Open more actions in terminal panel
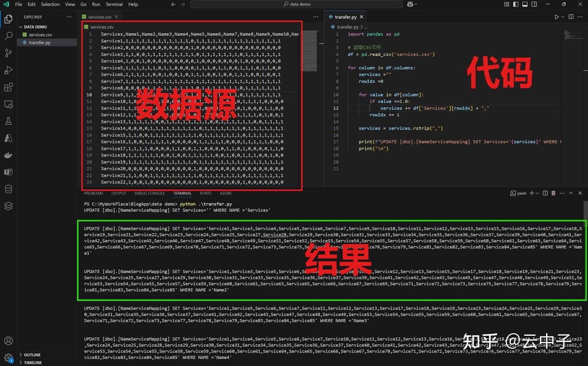Screen dimensions: 588x366 pos(562,194)
